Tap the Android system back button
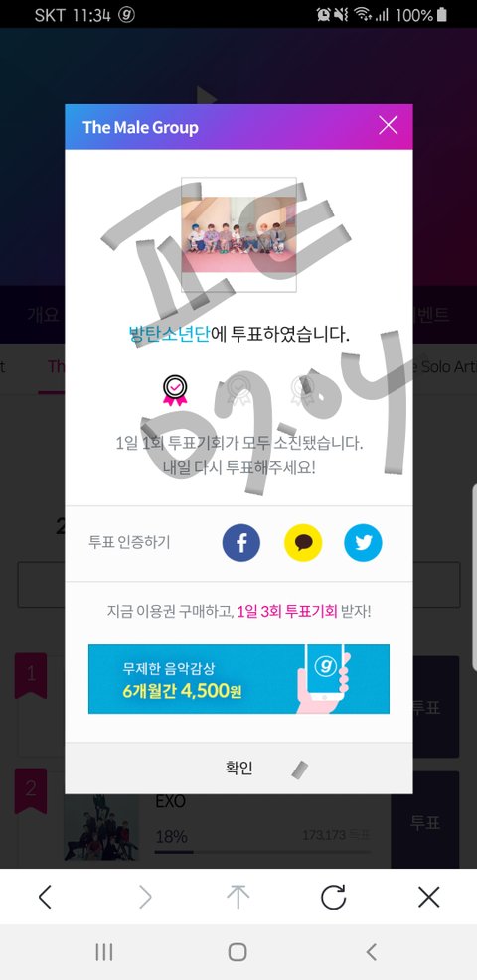This screenshot has height=980, width=477. [x=372, y=952]
